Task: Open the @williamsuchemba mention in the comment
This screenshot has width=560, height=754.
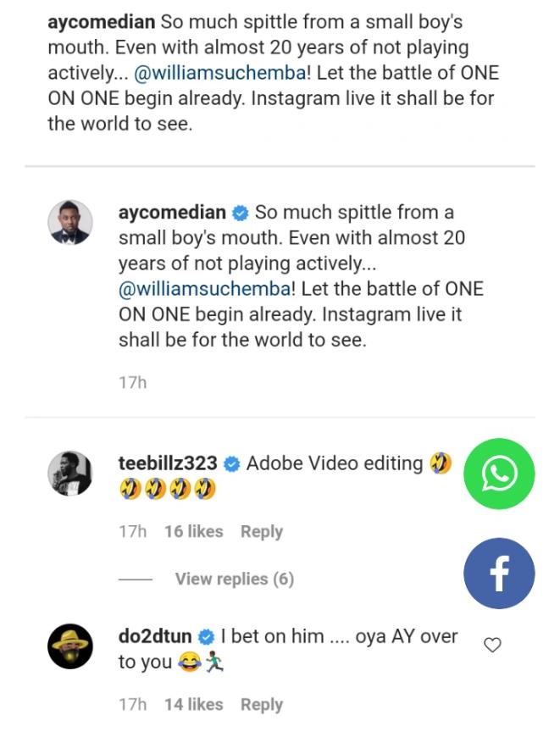Action: (x=204, y=288)
